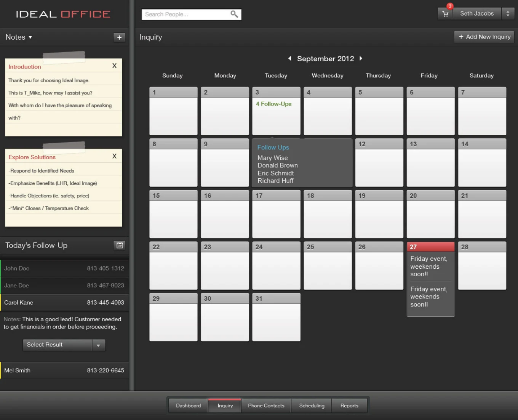
Task: Click the Seth Jacobs account button
Action: (x=477, y=14)
